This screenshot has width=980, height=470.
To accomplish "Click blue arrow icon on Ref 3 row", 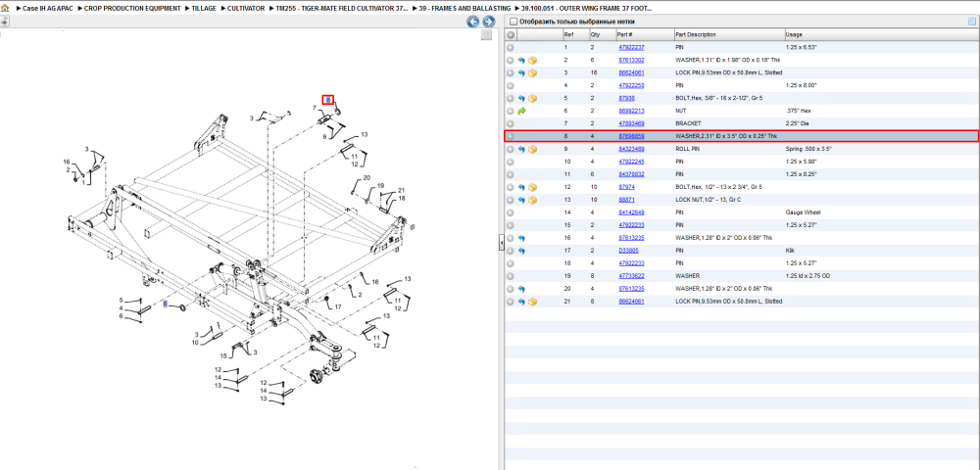I will [x=522, y=73].
